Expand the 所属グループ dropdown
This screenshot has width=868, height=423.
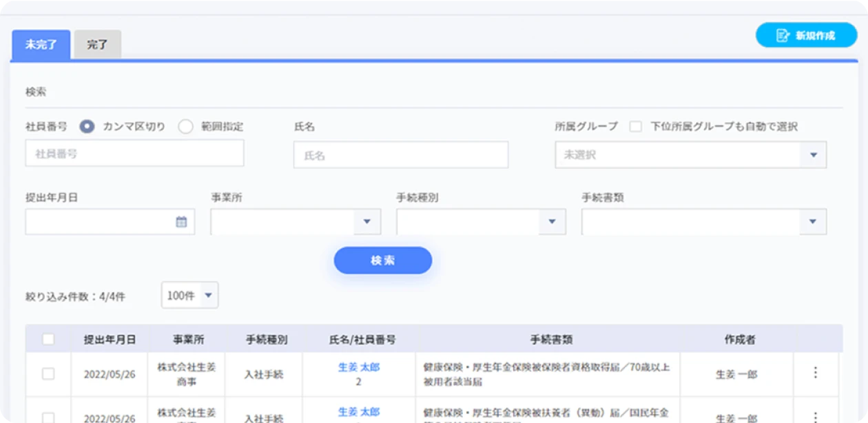click(x=813, y=155)
